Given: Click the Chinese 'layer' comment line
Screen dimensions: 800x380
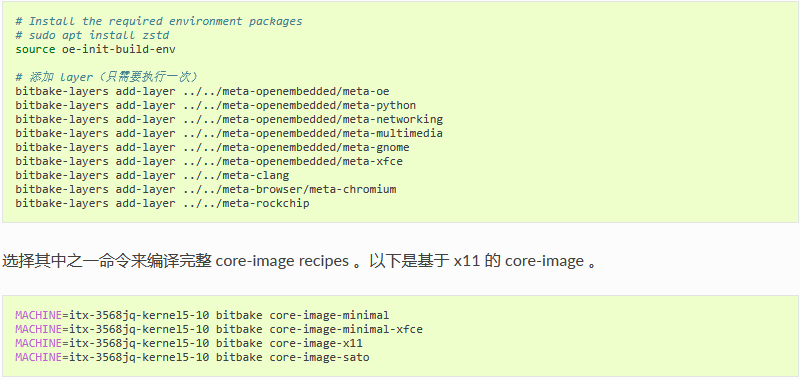Looking at the screenshot, I should 107,78.
